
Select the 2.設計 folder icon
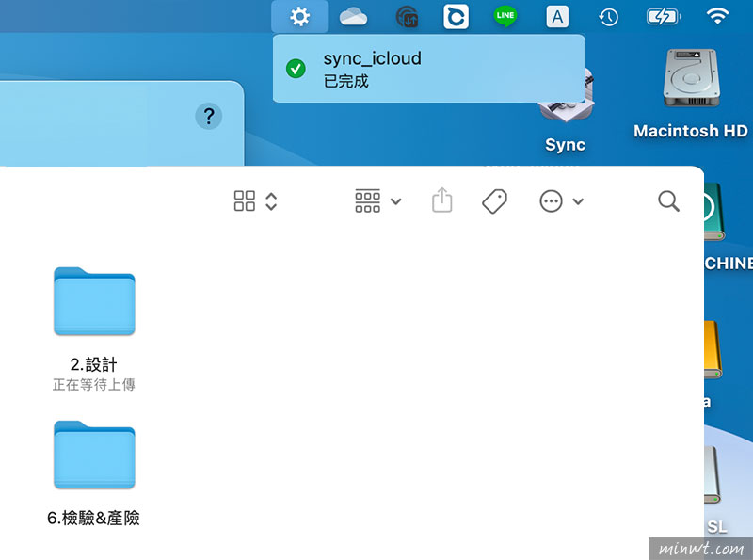click(94, 301)
